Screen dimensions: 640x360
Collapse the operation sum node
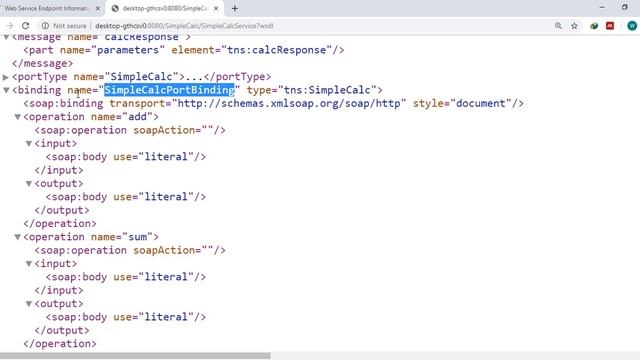(x=18, y=237)
